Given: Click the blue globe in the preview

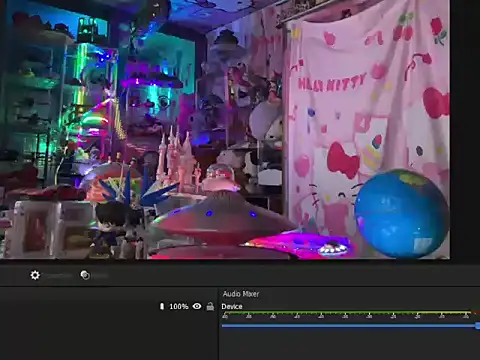Looking at the screenshot, I should (401, 213).
